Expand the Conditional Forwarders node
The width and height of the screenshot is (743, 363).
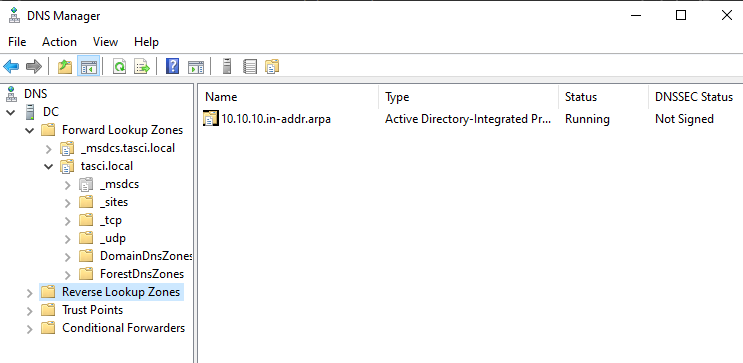click(30, 329)
